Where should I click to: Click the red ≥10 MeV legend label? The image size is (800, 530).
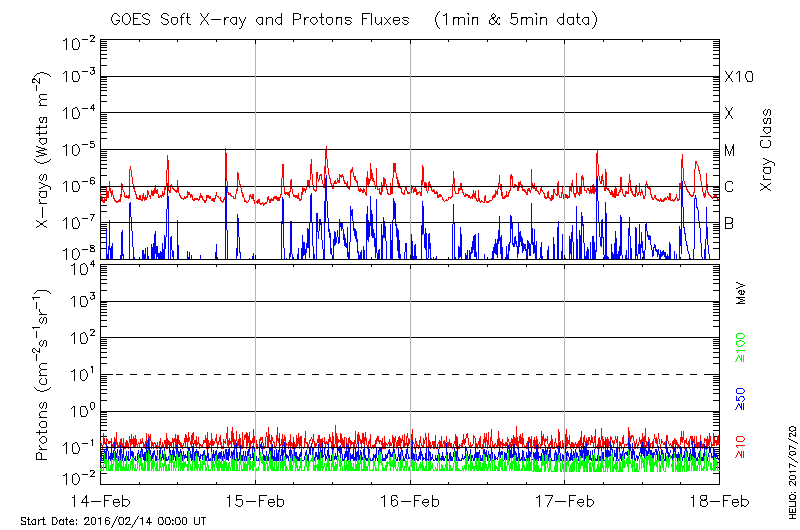(x=741, y=446)
